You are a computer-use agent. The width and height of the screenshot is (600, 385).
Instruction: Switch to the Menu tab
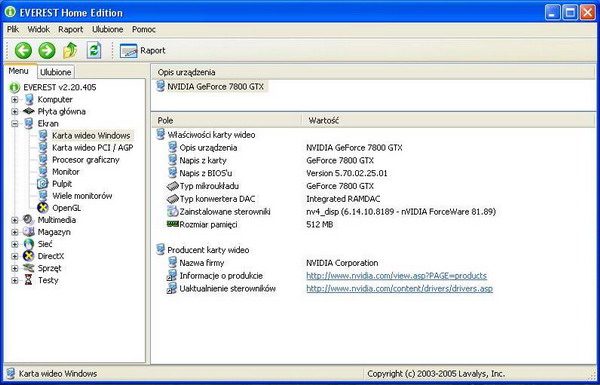(18, 71)
